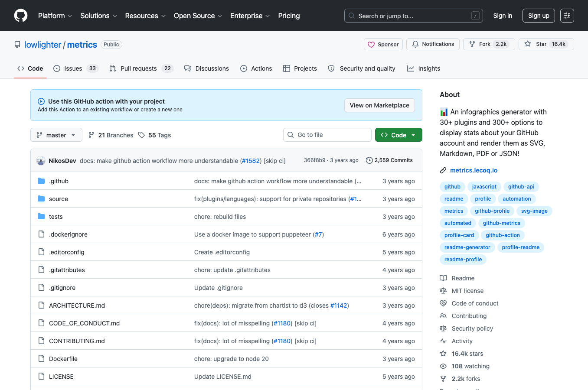
Task: Expand the Platform menu
Action: point(55,16)
